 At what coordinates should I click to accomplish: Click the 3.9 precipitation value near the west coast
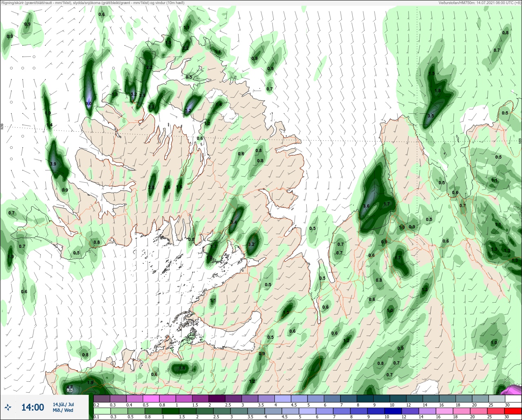[x=53, y=164]
